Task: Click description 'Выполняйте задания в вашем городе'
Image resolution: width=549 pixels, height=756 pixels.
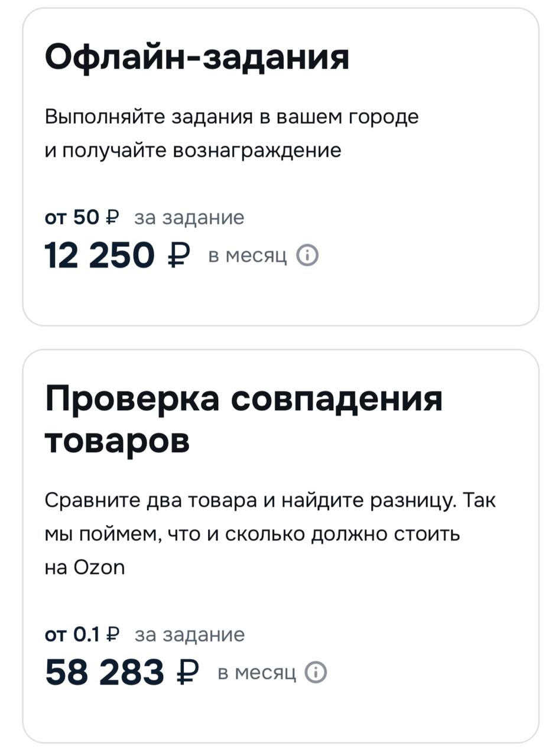Action: click(232, 117)
